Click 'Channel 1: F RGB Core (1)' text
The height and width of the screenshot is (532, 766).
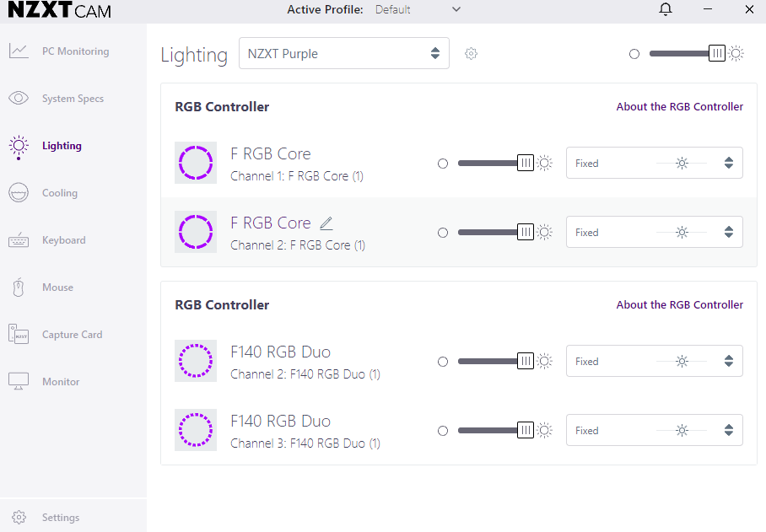(297, 176)
